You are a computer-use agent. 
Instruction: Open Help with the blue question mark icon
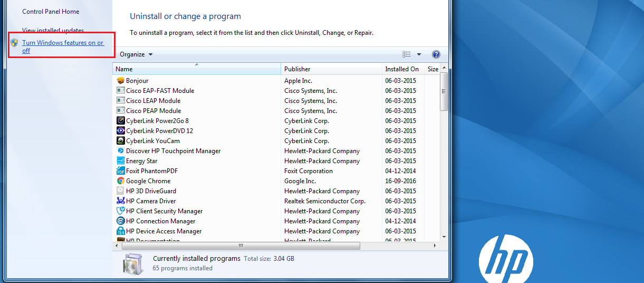tap(436, 54)
